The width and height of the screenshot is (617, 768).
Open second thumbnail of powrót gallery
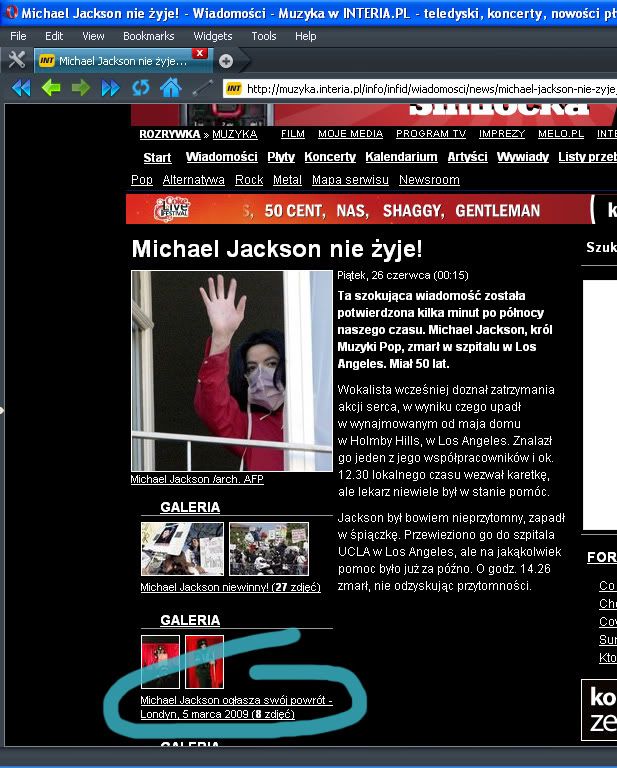pyautogui.click(x=204, y=662)
